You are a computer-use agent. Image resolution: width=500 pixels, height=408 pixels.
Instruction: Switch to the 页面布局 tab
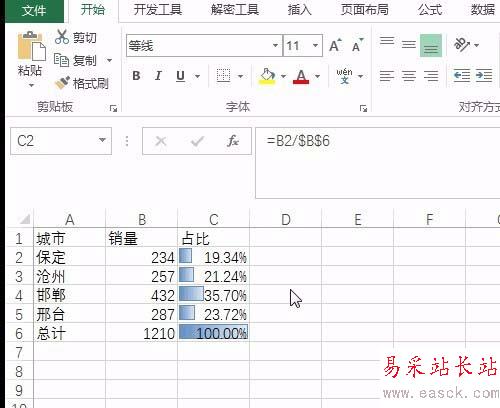pos(365,9)
